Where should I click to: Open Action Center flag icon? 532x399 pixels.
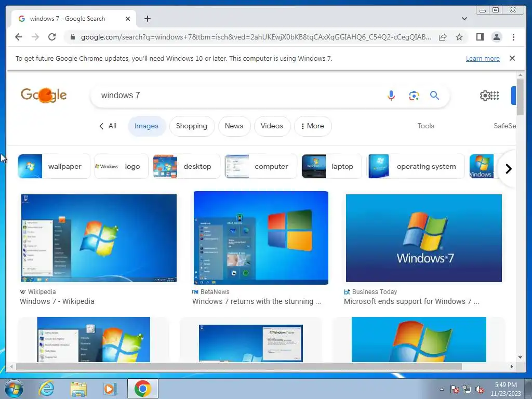454,390
